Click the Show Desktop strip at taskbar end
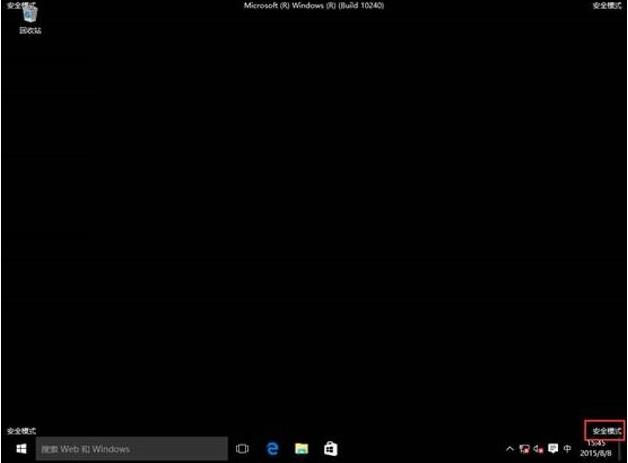 [x=625, y=450]
